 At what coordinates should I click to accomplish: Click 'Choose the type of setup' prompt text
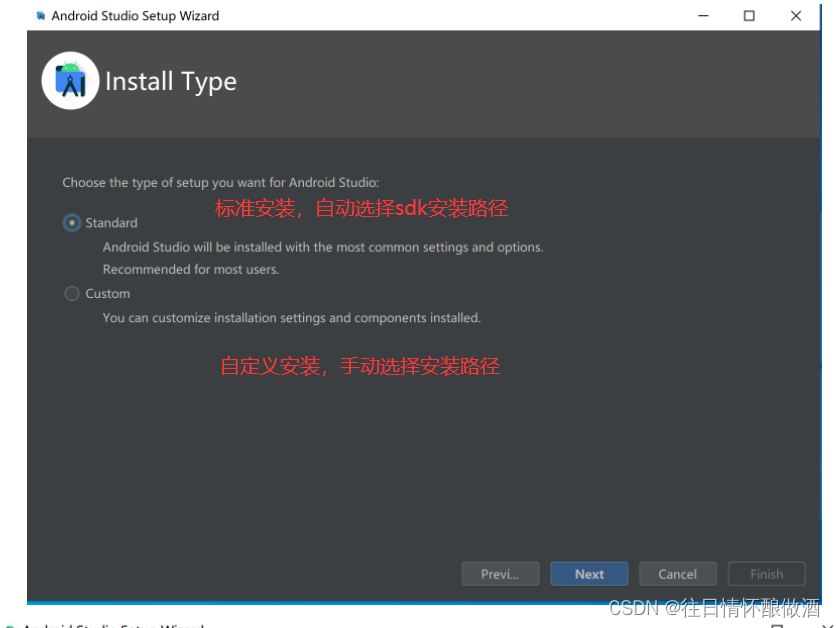(221, 182)
